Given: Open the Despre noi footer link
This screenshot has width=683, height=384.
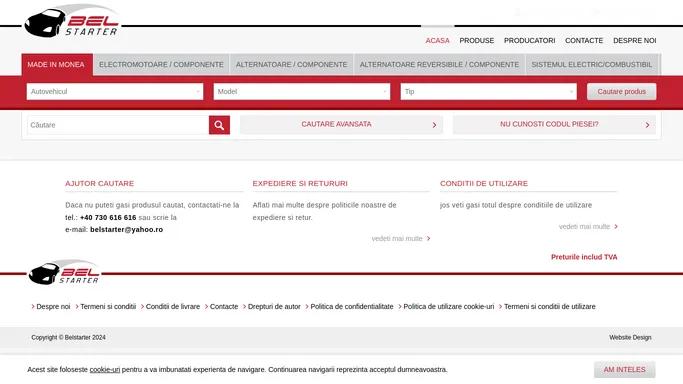Looking at the screenshot, I should pyautogui.click(x=53, y=307).
